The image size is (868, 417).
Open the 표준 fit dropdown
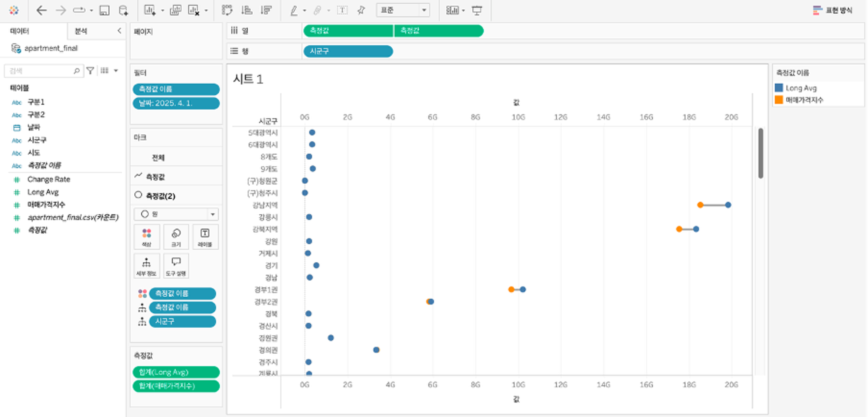[403, 10]
